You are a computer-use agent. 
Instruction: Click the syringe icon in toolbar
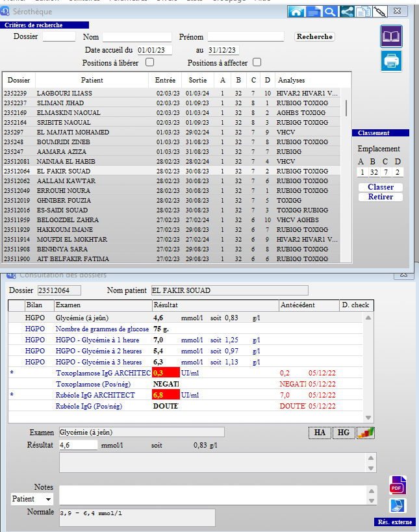click(x=380, y=11)
